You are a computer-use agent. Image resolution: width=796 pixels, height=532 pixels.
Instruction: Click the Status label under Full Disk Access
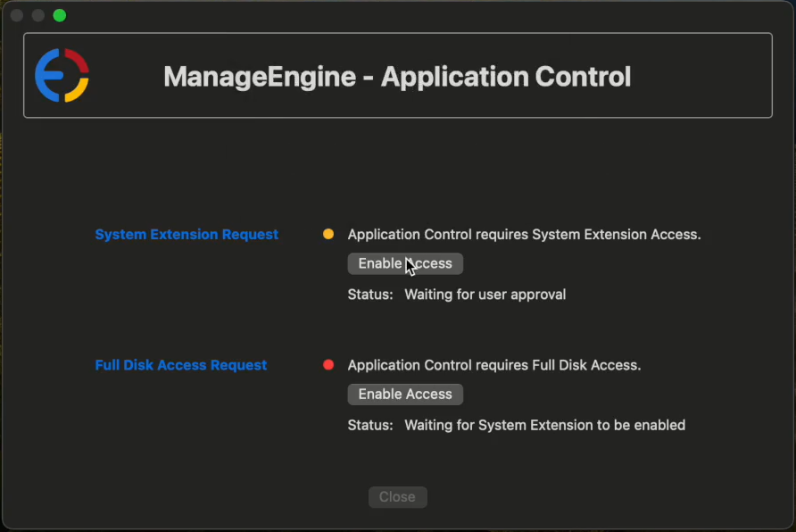(x=370, y=425)
